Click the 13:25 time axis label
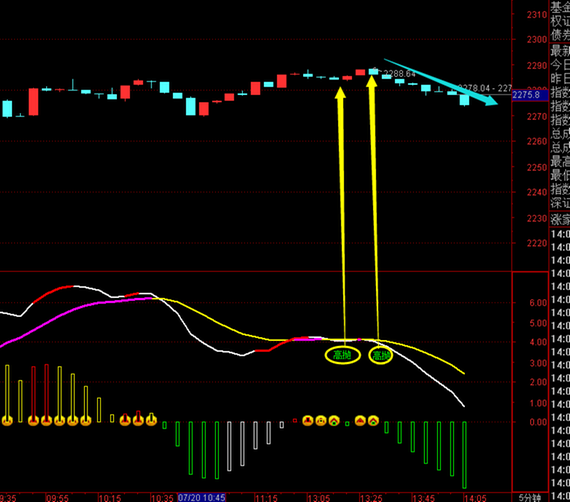 click(x=372, y=498)
